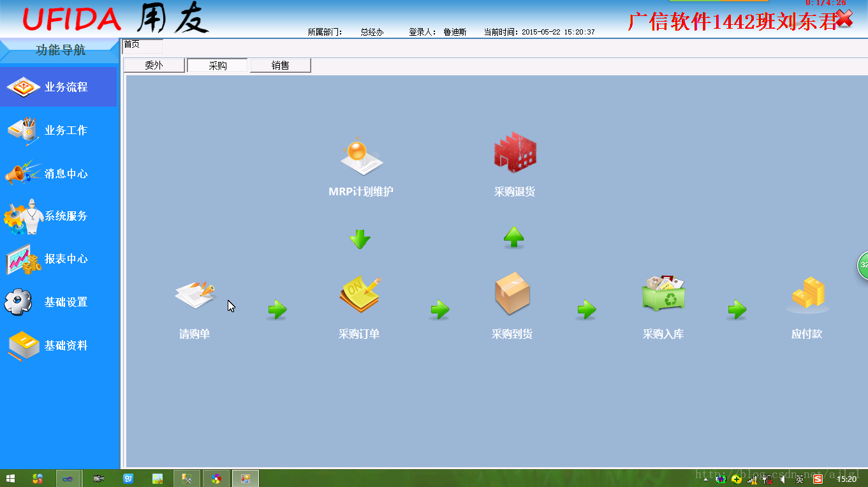Image resolution: width=868 pixels, height=487 pixels.
Task: Select the 首页 home page tab
Action: 142,45
